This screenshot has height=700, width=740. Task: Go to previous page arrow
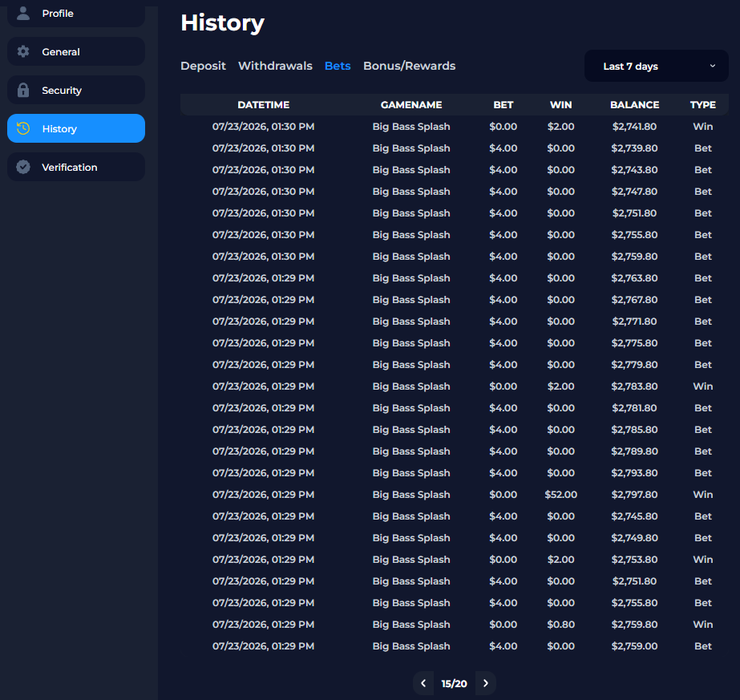[x=423, y=683]
